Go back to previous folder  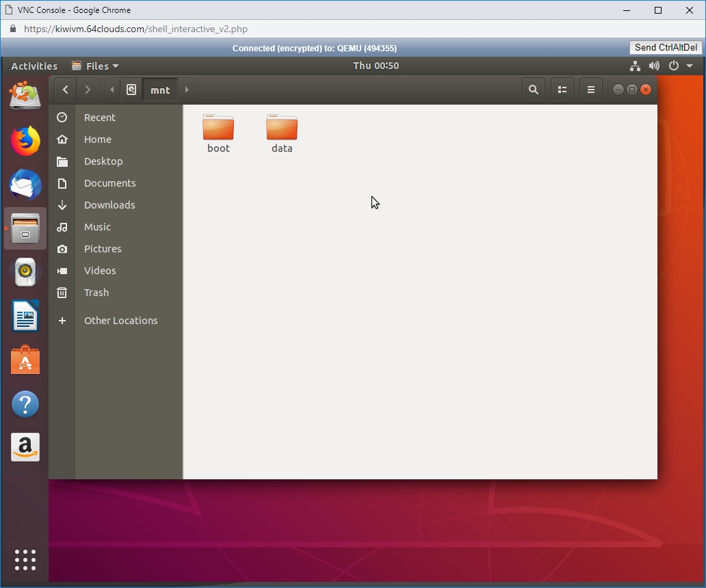coord(65,90)
